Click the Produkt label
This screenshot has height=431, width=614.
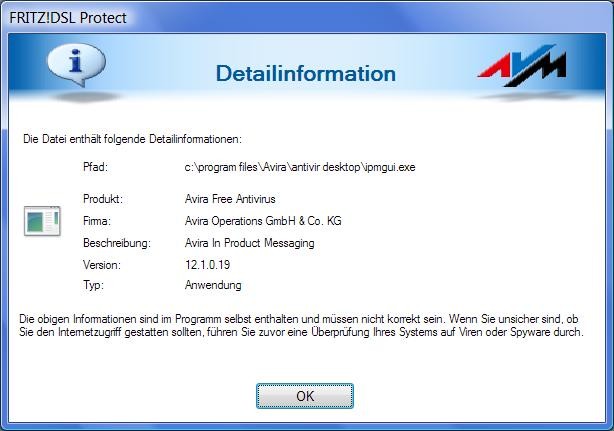(x=102, y=199)
